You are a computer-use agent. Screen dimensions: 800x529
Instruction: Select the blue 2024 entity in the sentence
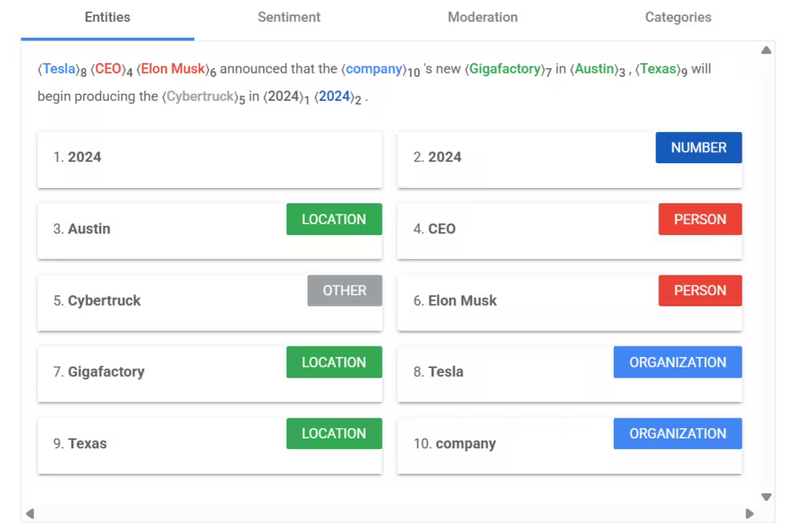[335, 96]
